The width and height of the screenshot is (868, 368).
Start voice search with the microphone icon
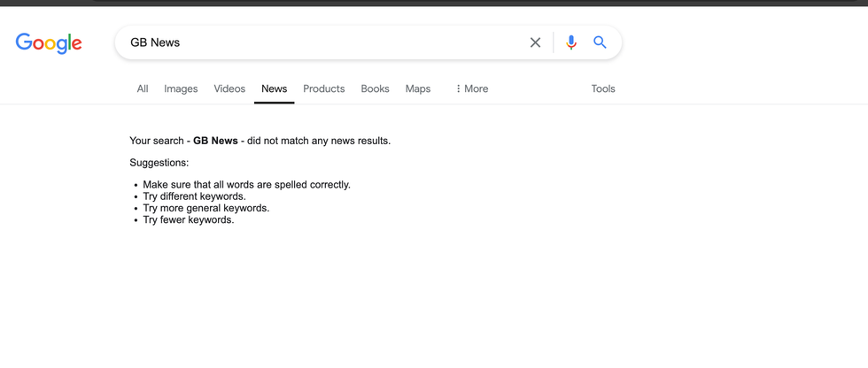pyautogui.click(x=571, y=42)
